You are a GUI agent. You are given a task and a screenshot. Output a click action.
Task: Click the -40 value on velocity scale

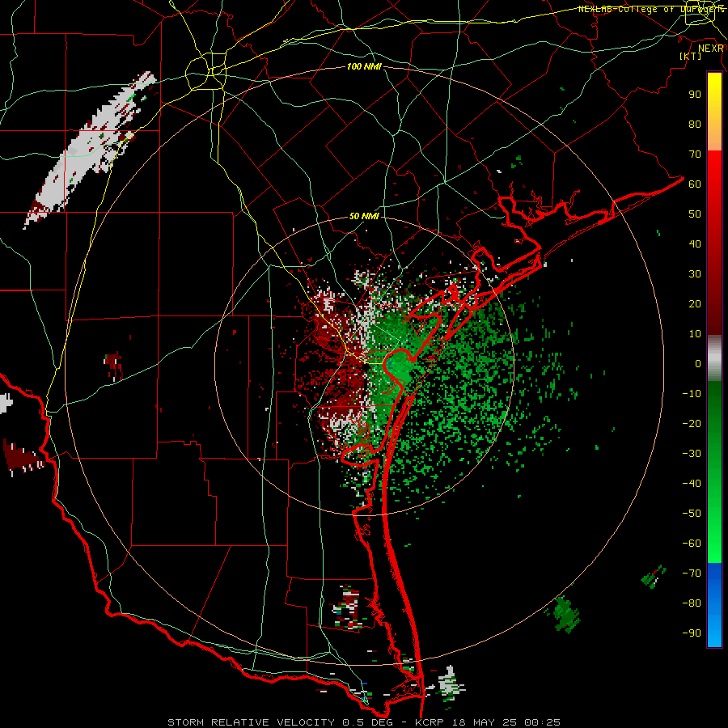pyautogui.click(x=692, y=484)
